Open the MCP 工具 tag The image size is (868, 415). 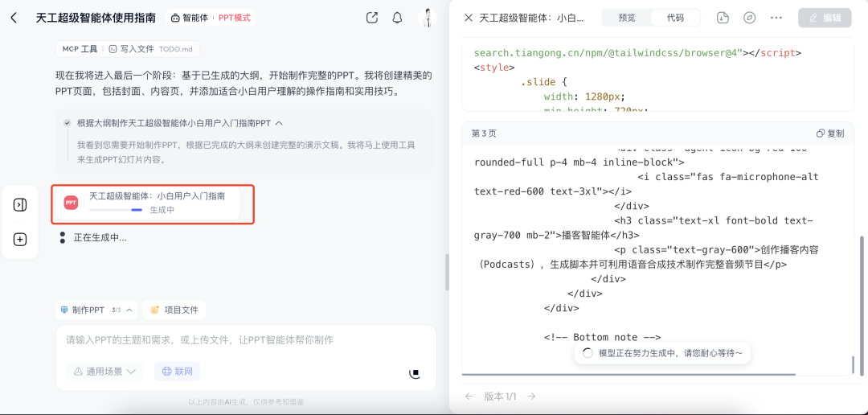[80, 49]
